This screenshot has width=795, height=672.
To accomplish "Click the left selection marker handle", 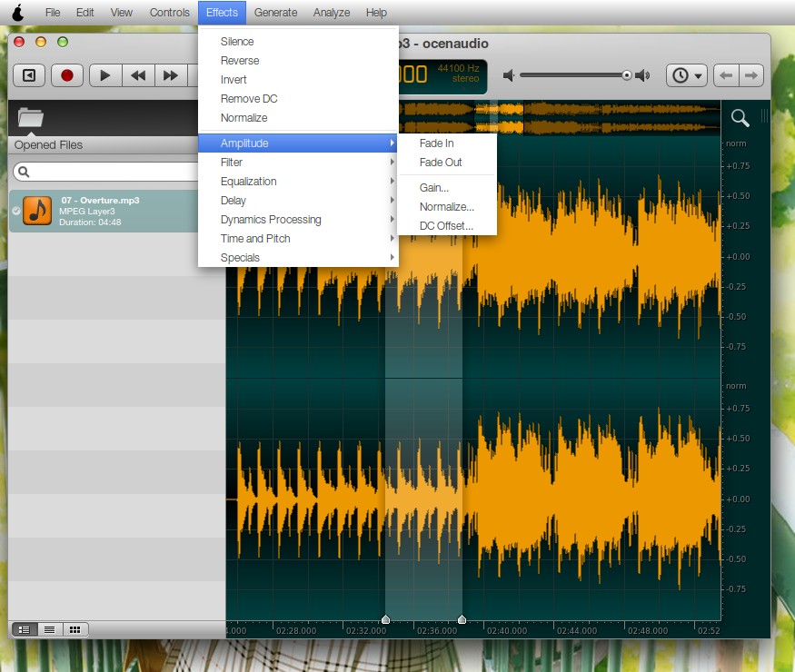I will coord(385,619).
